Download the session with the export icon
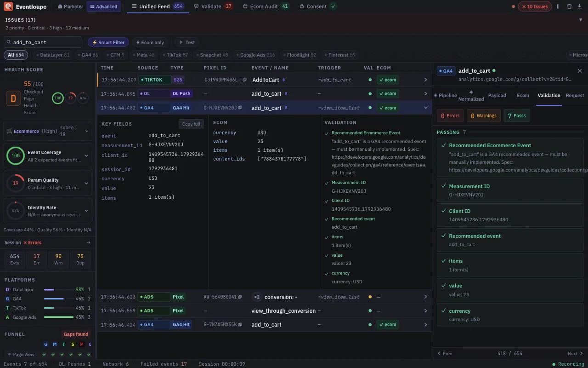Screen dimensions: 588x368 pos(580,6)
